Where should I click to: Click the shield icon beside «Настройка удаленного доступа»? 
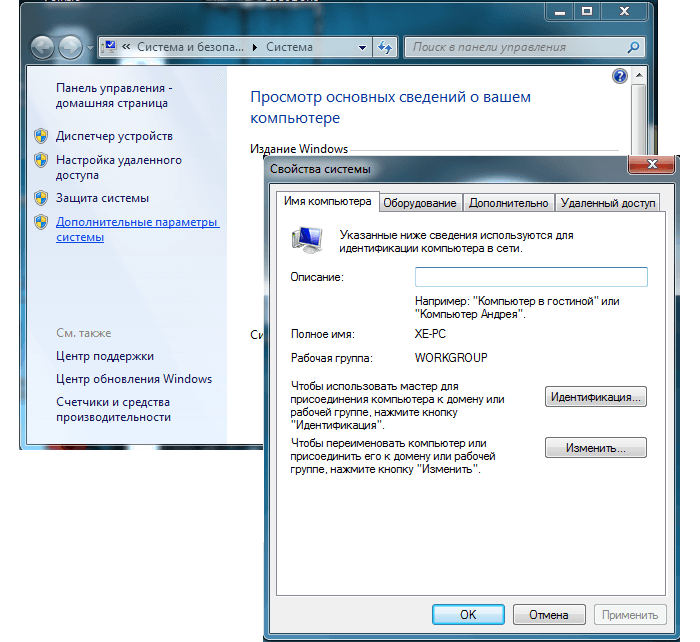coord(41,160)
